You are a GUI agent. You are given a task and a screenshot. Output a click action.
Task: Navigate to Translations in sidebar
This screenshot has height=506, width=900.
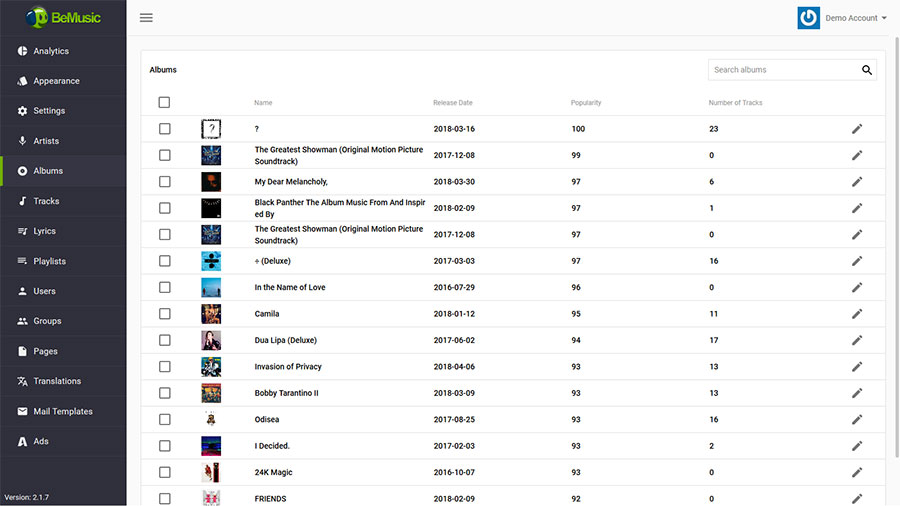pyautogui.click(x=57, y=381)
